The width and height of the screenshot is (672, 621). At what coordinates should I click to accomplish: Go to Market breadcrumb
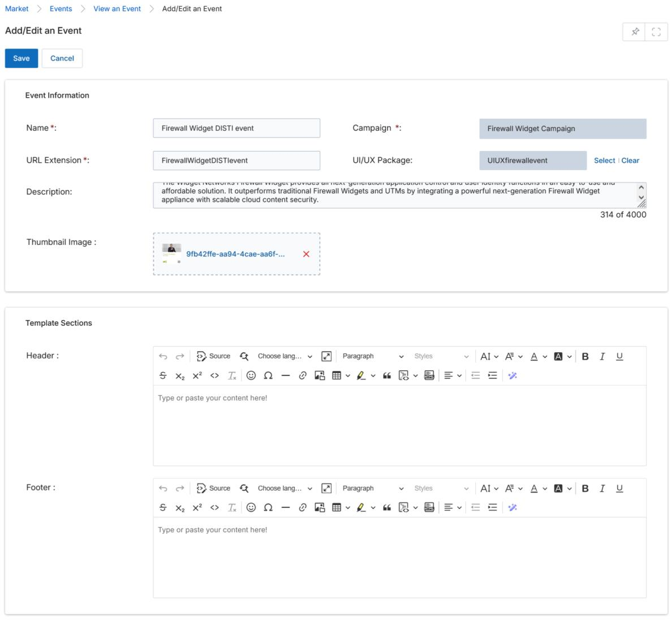click(x=17, y=8)
